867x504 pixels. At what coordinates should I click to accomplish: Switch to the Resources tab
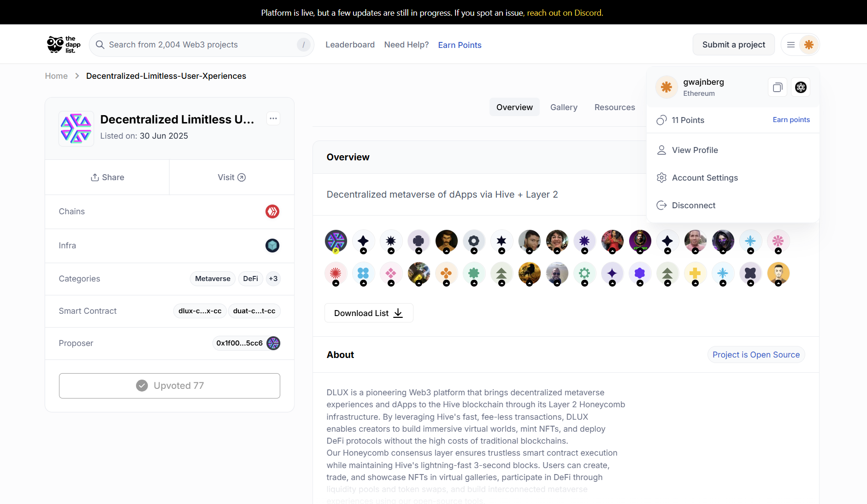tap(614, 107)
